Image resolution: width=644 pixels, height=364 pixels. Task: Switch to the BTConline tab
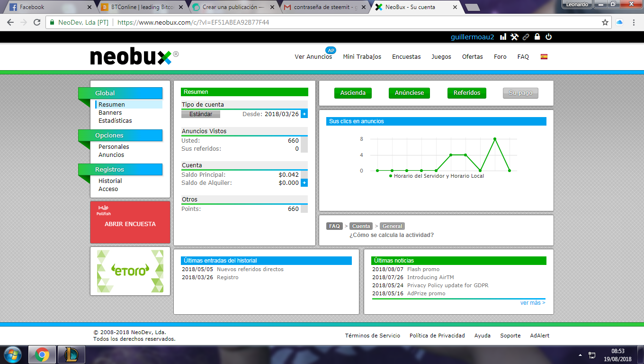(x=142, y=7)
